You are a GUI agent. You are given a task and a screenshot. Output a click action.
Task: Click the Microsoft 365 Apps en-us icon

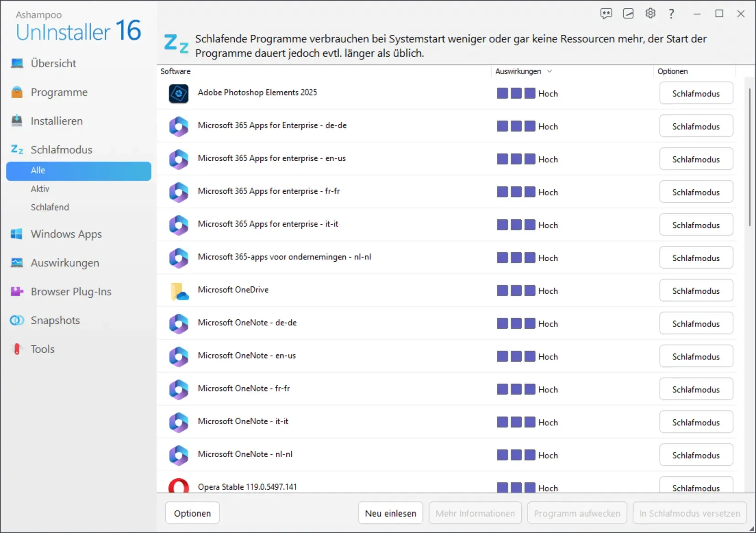click(x=178, y=159)
